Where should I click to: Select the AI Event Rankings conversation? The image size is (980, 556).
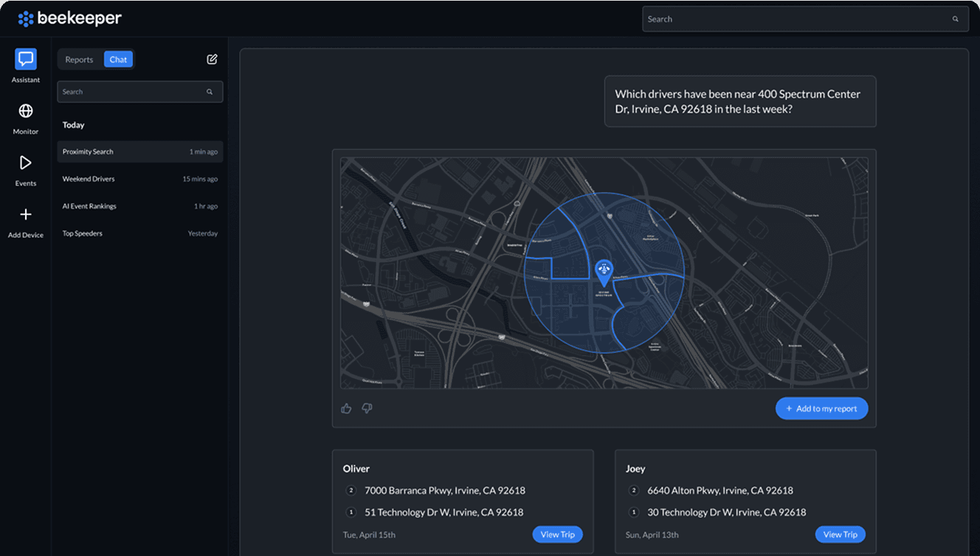(x=140, y=206)
